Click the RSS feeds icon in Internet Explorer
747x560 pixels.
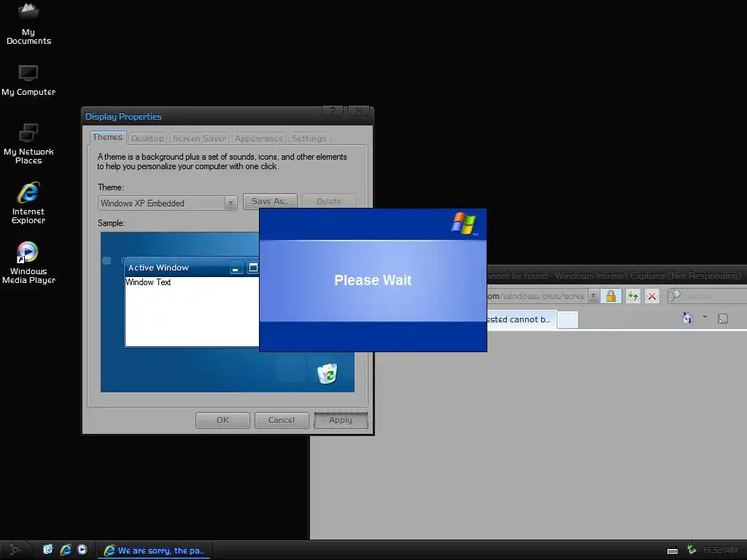723,319
